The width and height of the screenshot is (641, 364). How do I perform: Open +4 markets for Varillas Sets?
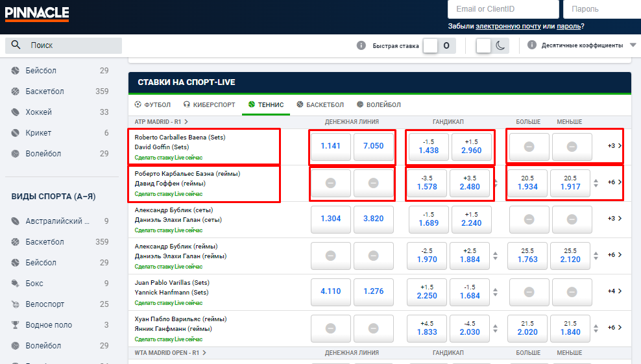tap(614, 291)
